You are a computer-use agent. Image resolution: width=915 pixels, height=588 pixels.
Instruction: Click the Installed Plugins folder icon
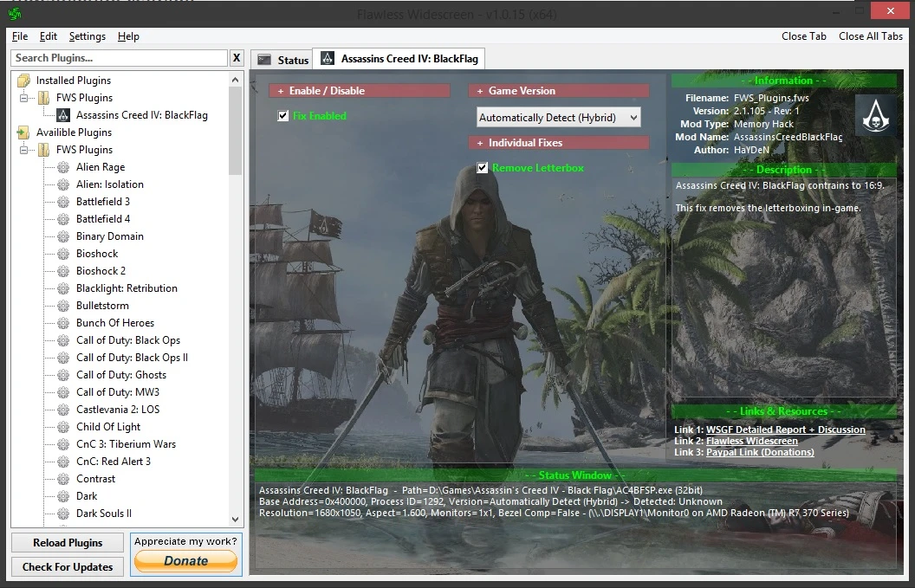click(24, 80)
